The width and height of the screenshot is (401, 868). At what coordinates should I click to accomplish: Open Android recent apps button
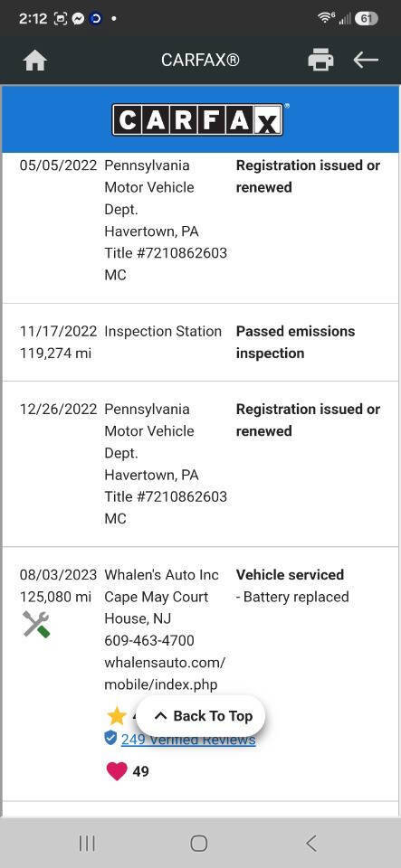tap(87, 843)
